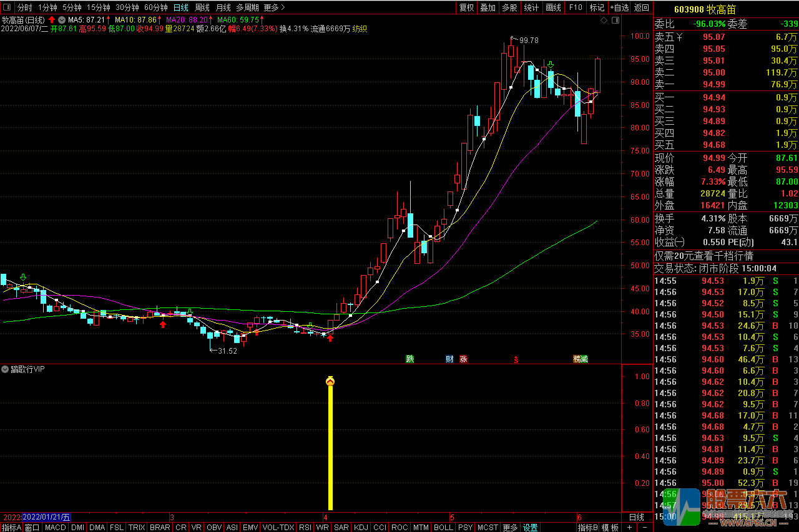Select 指标B in the bottom bar

[588, 528]
